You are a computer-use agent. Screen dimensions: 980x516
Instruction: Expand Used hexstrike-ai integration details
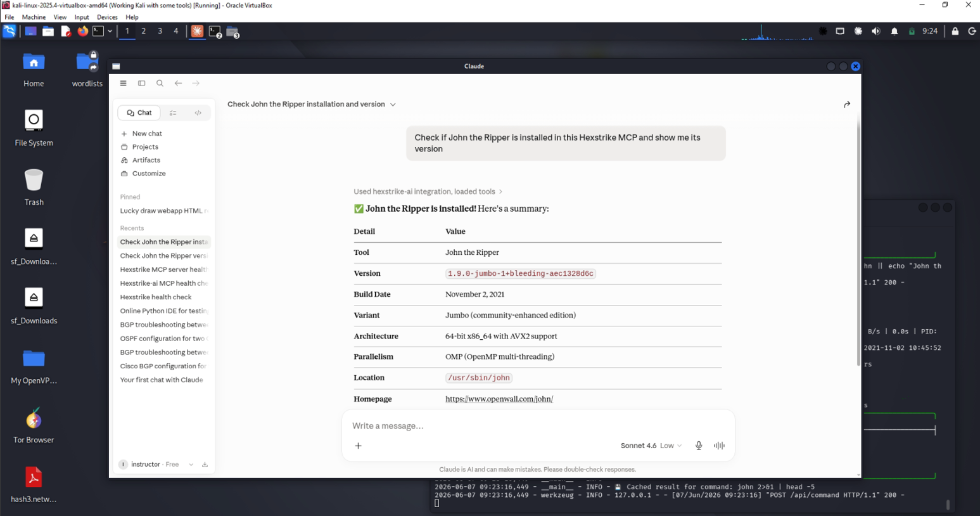point(428,191)
